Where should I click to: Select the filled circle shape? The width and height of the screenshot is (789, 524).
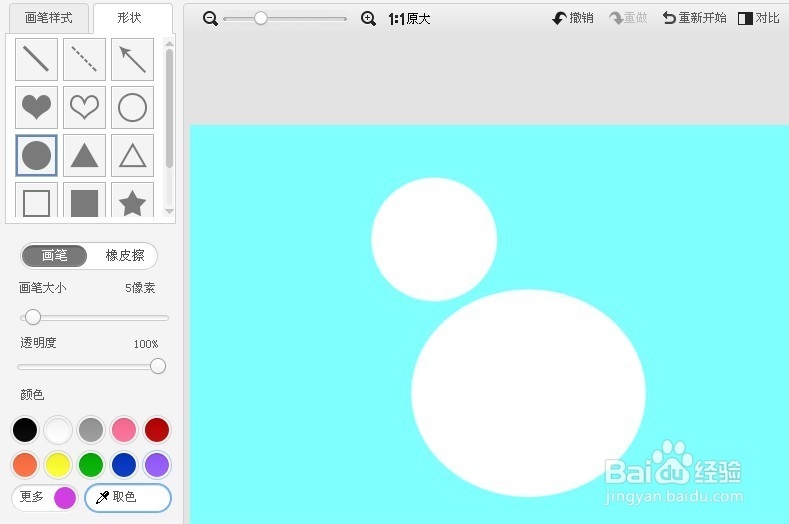(36, 155)
